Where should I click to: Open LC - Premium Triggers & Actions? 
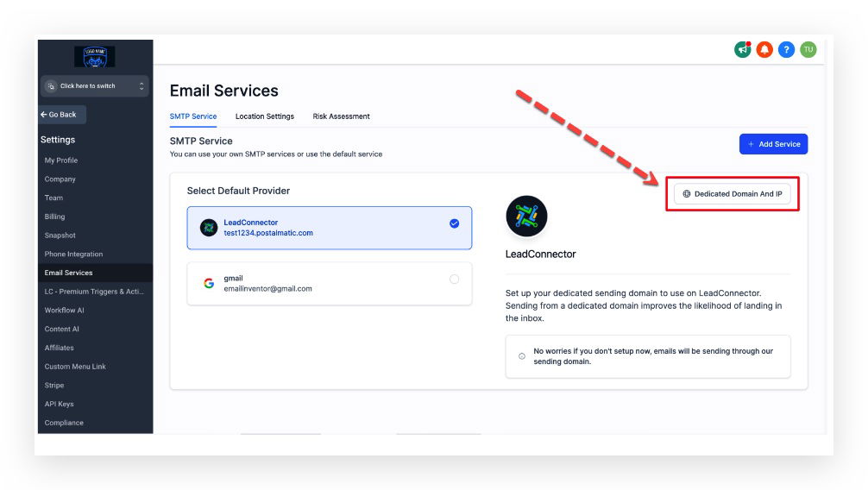(x=94, y=292)
